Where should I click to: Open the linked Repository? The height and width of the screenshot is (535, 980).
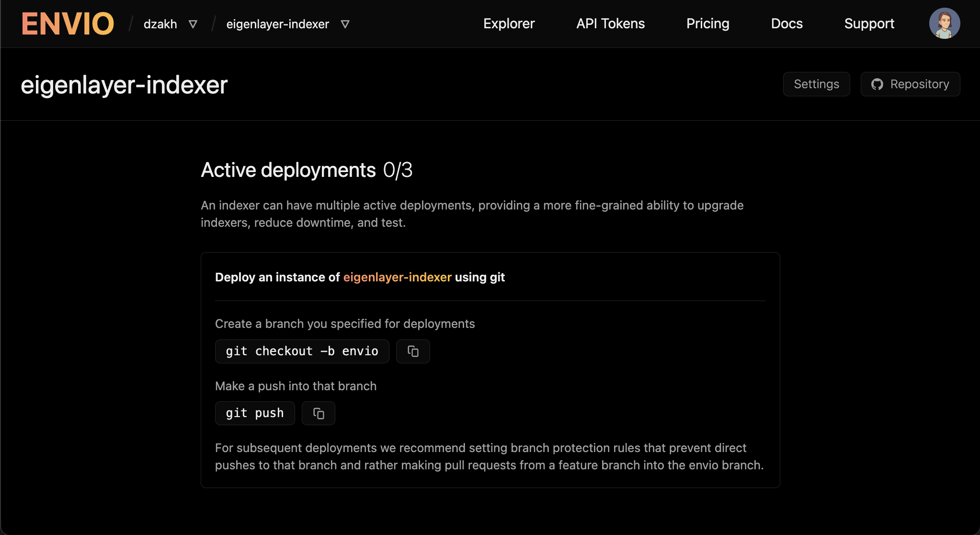(910, 84)
